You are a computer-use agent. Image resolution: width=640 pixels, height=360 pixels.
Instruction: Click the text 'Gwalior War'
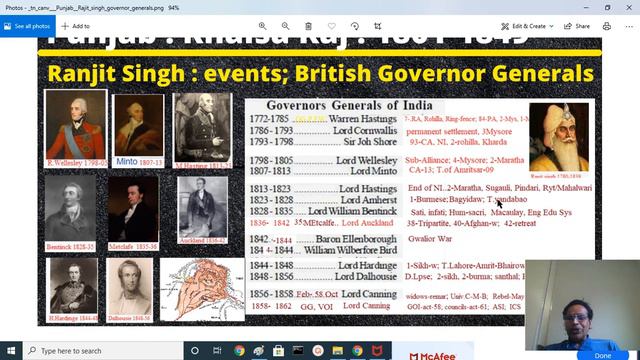pyautogui.click(x=430, y=239)
